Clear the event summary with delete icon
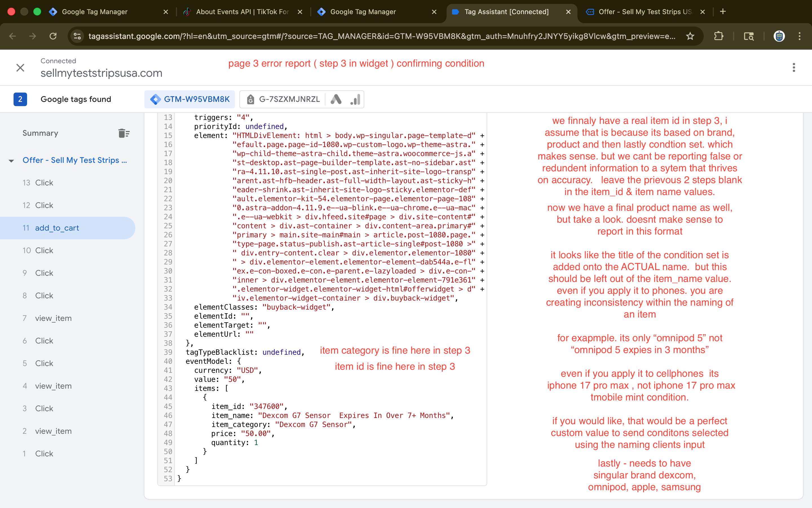812x508 pixels. 124,133
